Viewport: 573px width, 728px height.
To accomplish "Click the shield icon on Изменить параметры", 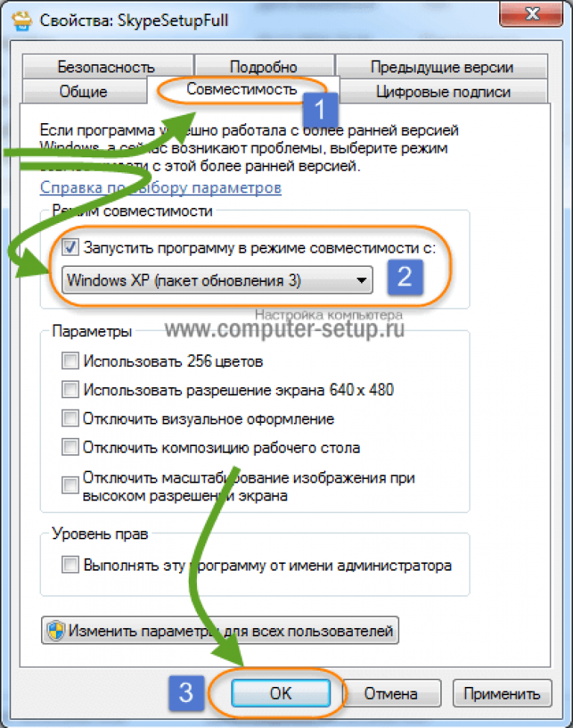I will point(56,631).
